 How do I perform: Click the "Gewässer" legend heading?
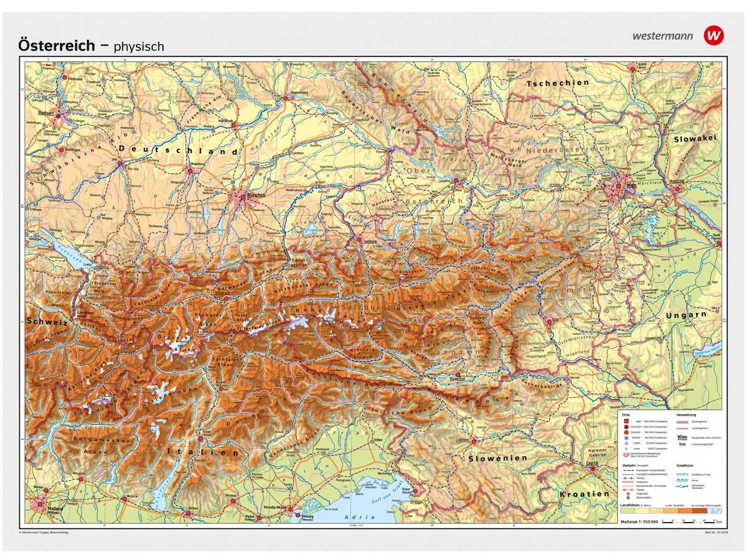point(685,465)
